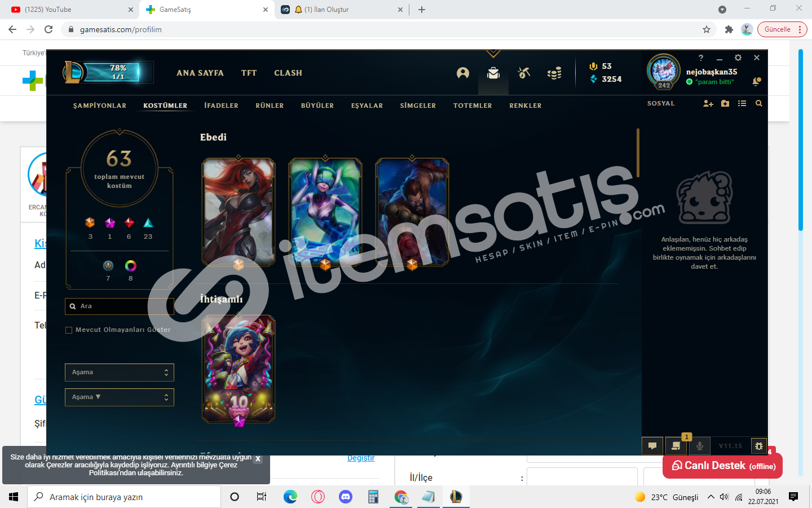Open Discord from the taskbar
The image size is (812, 508).
tap(346, 497)
